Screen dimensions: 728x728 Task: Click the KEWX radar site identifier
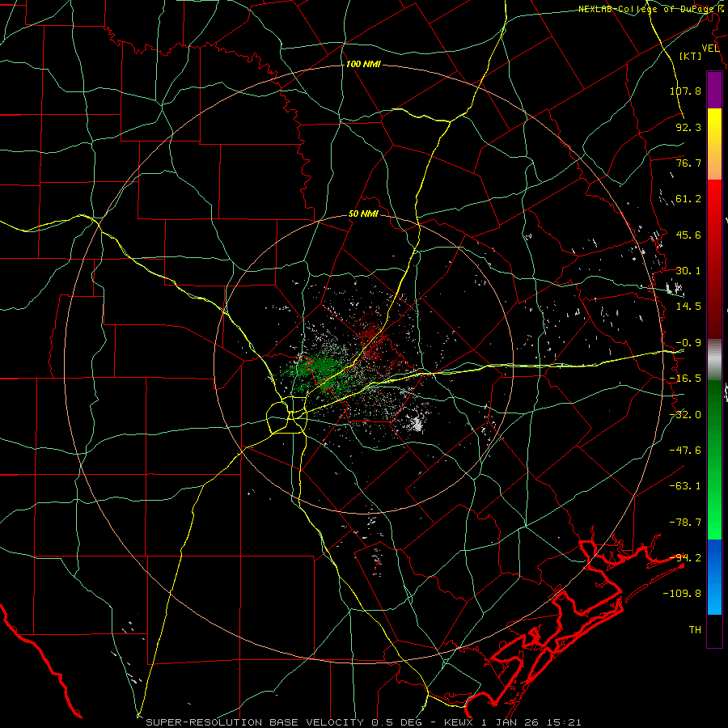click(x=459, y=722)
